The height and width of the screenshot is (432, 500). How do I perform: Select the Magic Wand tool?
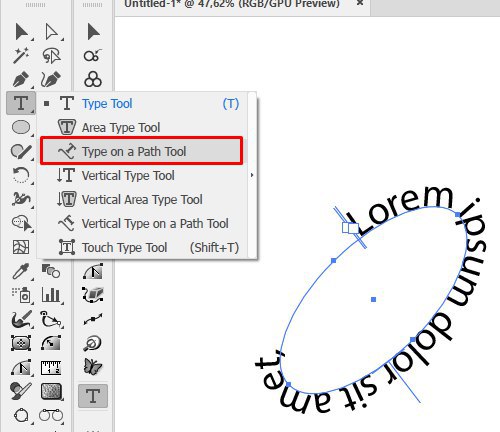(x=21, y=55)
